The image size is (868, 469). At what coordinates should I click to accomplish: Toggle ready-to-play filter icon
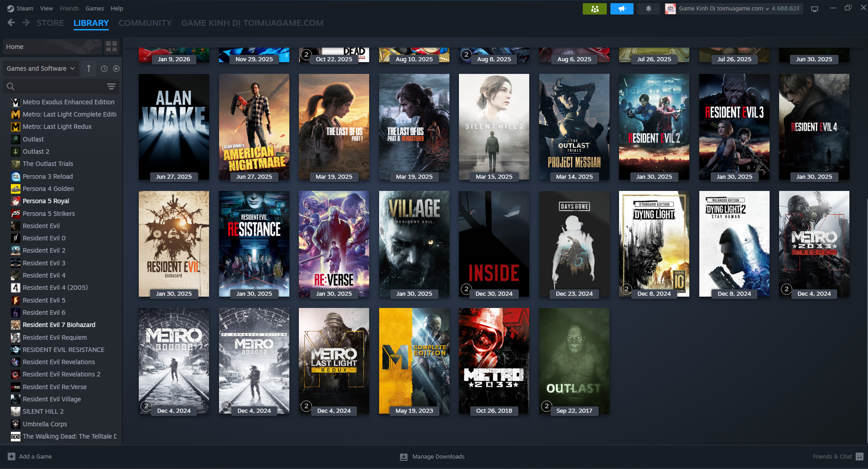[116, 68]
